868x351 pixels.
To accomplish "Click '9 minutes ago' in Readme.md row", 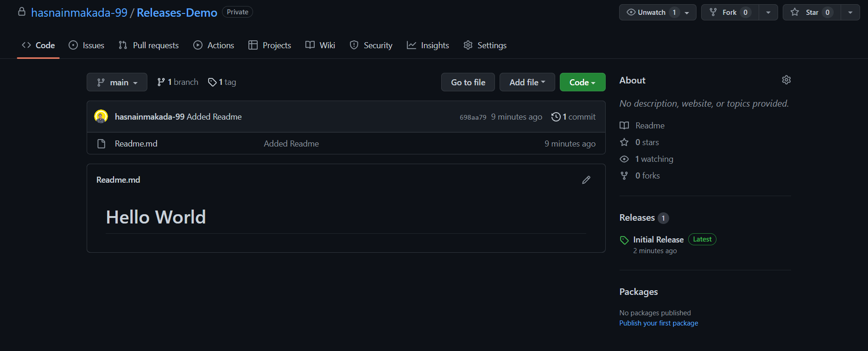I will click(570, 144).
